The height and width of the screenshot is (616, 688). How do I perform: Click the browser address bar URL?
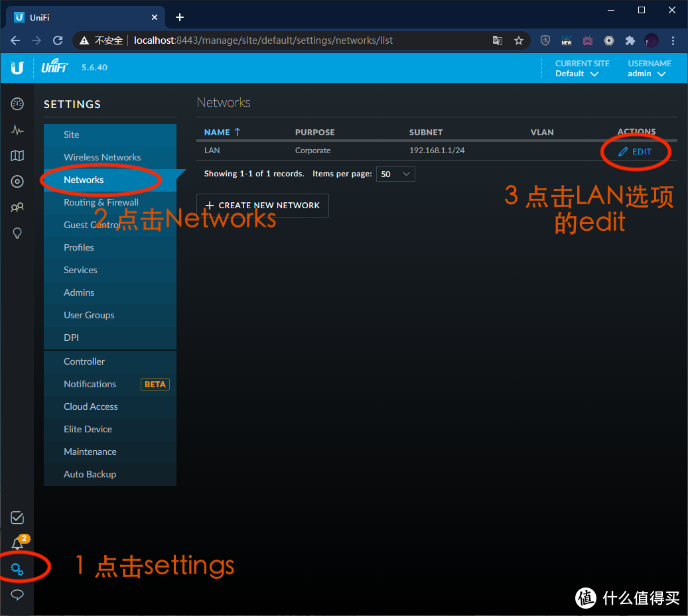[x=263, y=40]
